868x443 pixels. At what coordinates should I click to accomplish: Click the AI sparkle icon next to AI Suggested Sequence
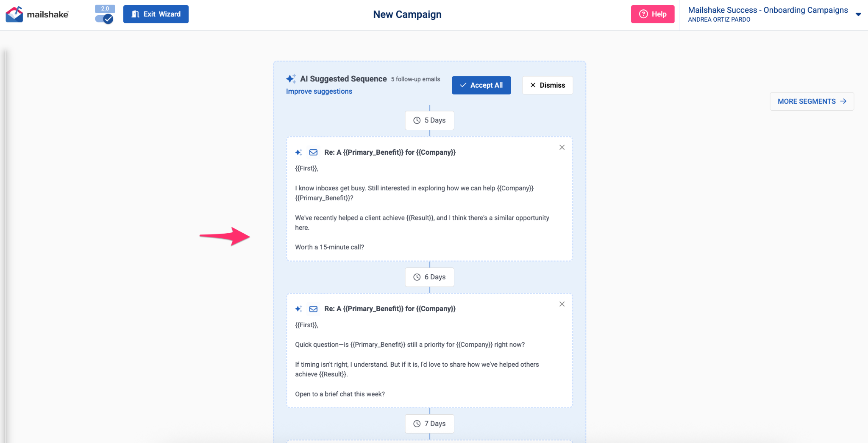click(x=291, y=79)
